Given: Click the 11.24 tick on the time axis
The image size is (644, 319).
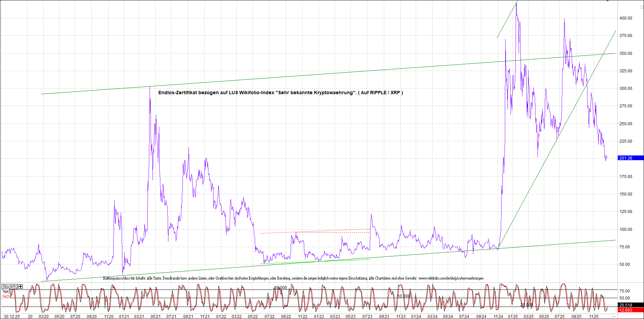Looking at the screenshot, I should [x=498, y=317].
